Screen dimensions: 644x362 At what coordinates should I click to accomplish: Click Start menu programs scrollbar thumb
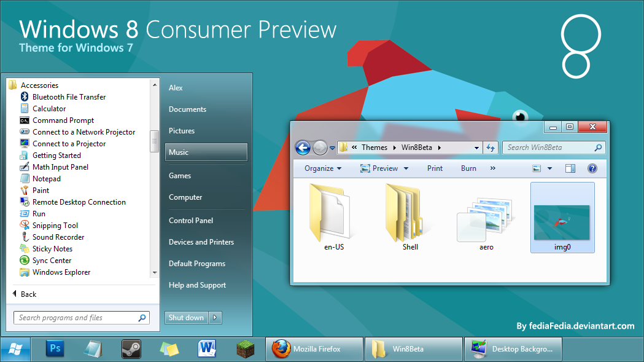coord(155,141)
